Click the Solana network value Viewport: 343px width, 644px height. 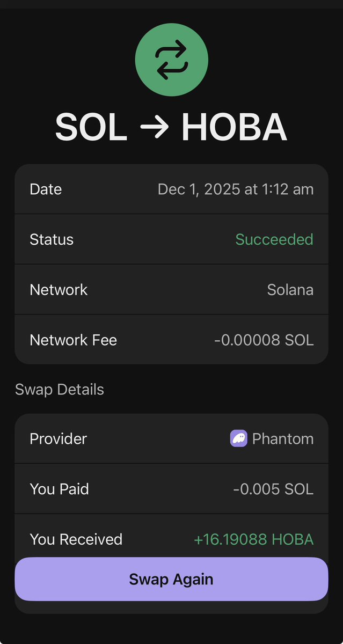[x=290, y=290]
